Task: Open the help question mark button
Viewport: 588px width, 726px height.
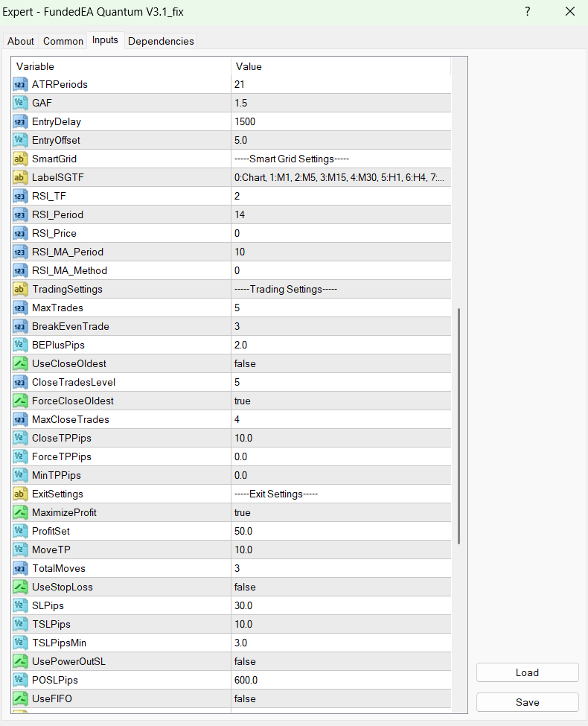Action: point(528,12)
